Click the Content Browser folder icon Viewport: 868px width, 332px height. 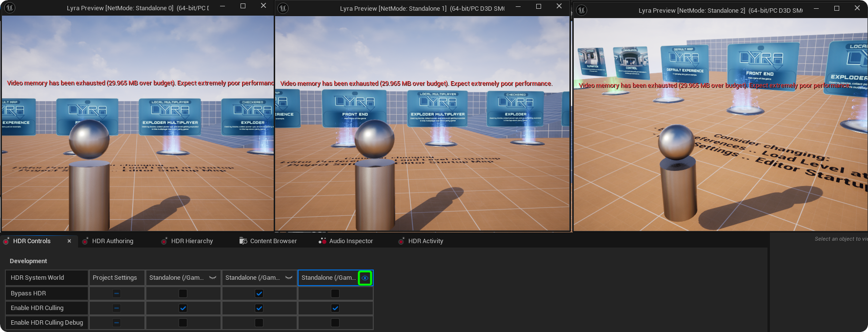click(x=243, y=241)
